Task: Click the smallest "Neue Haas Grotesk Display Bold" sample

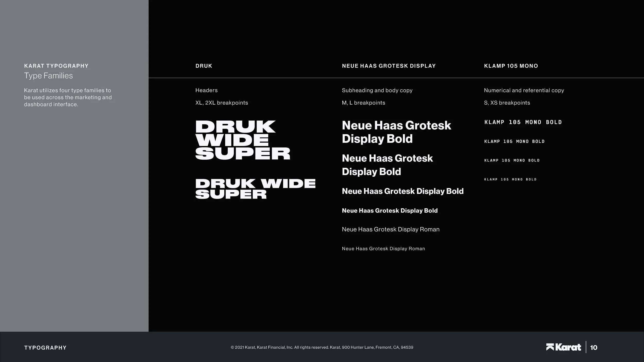Action: point(390,211)
